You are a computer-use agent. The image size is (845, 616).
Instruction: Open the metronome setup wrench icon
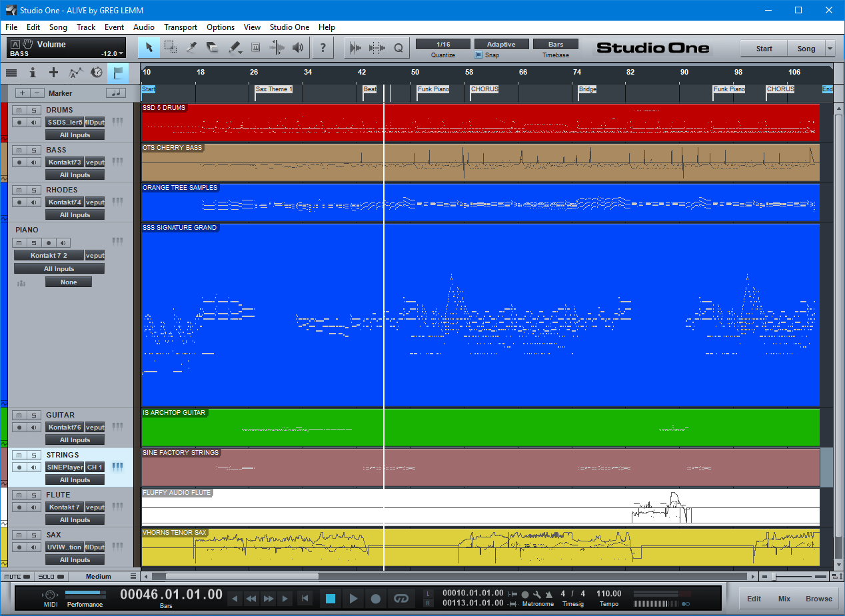[x=537, y=594]
